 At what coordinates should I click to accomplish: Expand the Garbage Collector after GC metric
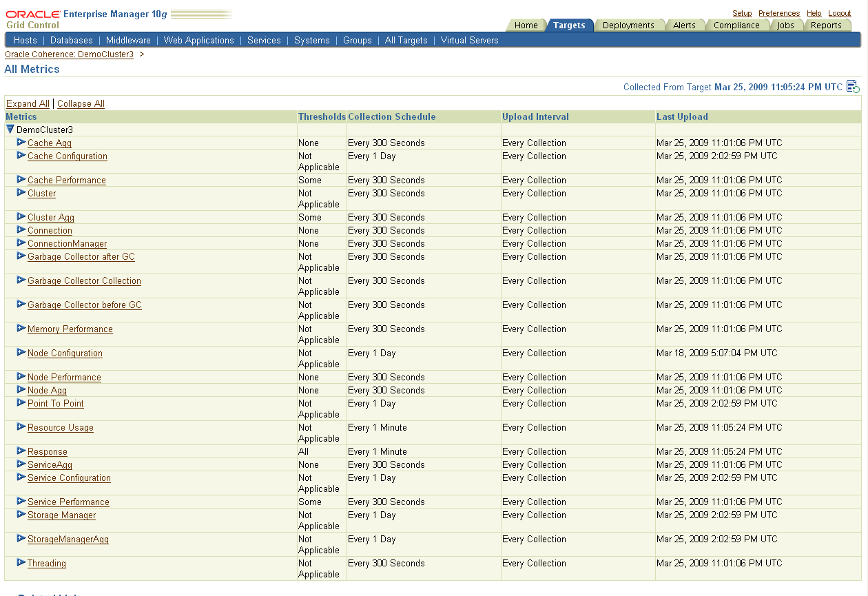click(21, 256)
